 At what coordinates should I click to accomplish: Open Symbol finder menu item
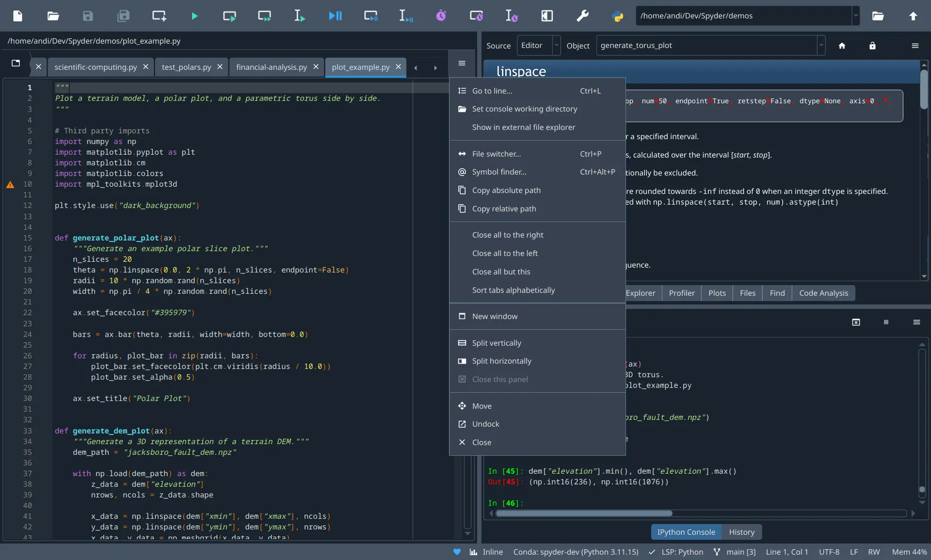(537, 172)
